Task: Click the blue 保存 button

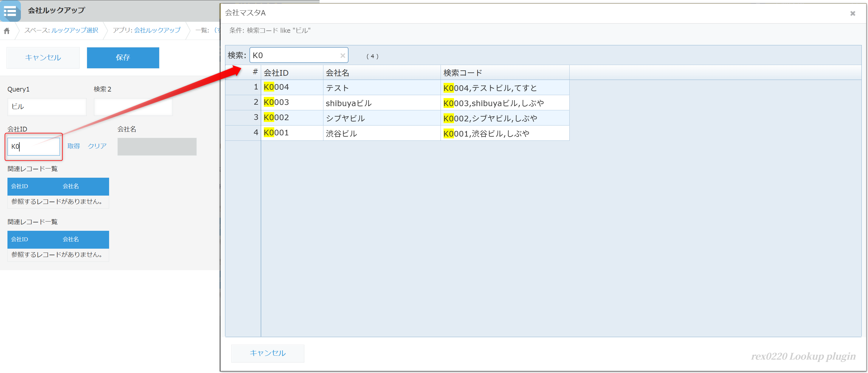Action: tap(123, 58)
